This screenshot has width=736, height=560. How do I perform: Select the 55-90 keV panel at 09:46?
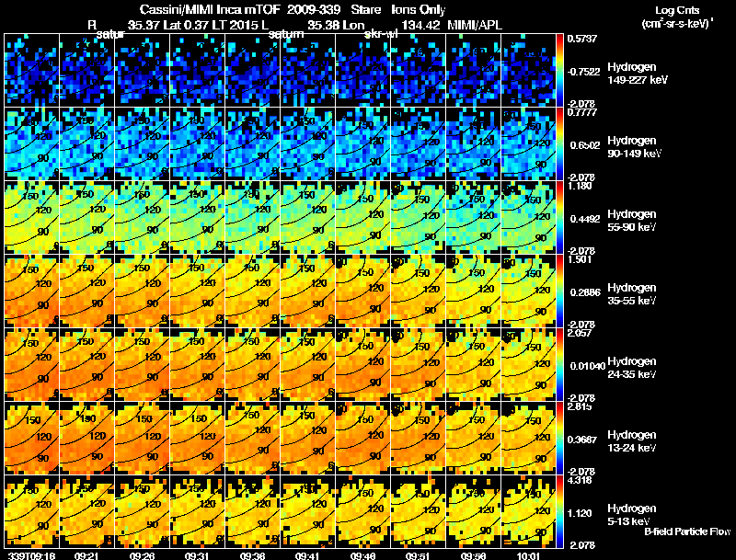(362, 217)
